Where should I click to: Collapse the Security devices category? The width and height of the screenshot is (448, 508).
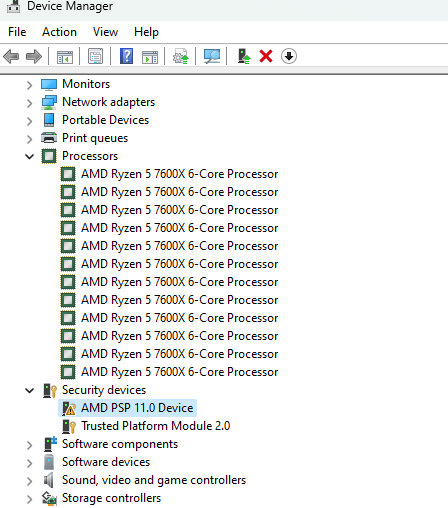[x=30, y=390]
